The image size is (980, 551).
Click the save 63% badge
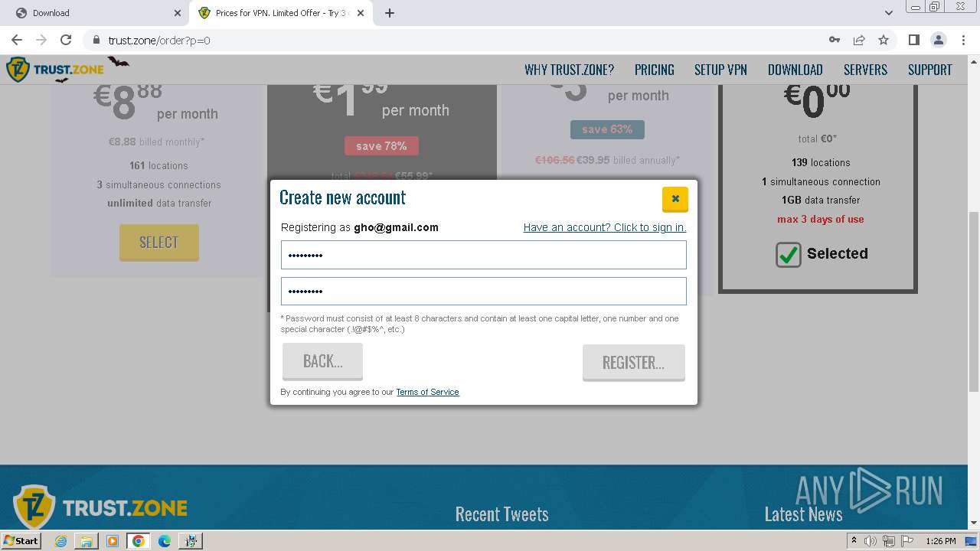607,129
